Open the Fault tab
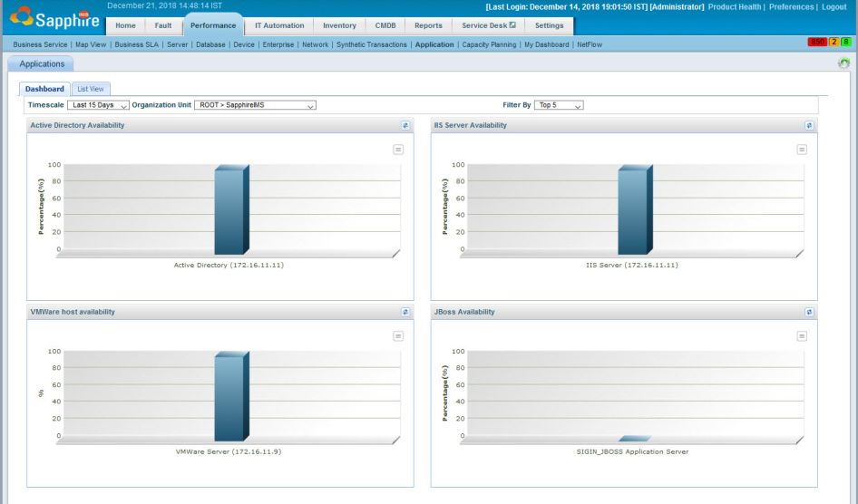This screenshot has height=504, width=858. [x=163, y=25]
